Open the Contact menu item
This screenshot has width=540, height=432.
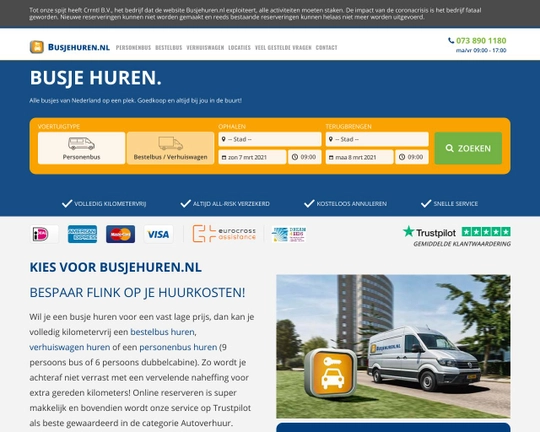(x=326, y=48)
